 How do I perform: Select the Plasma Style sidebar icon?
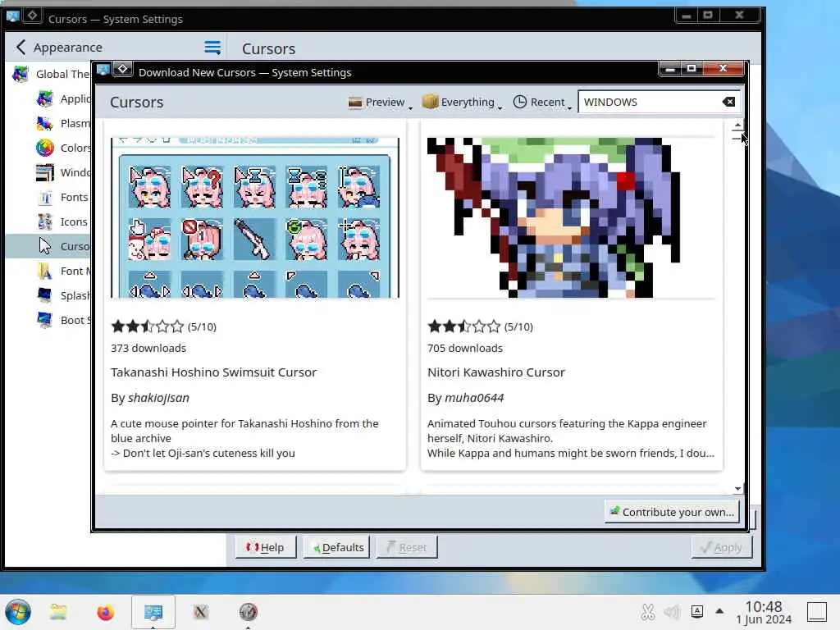tap(45, 123)
